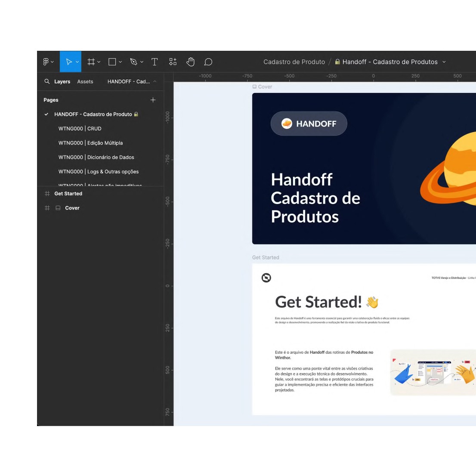Click the Pages section header

pyautogui.click(x=51, y=100)
